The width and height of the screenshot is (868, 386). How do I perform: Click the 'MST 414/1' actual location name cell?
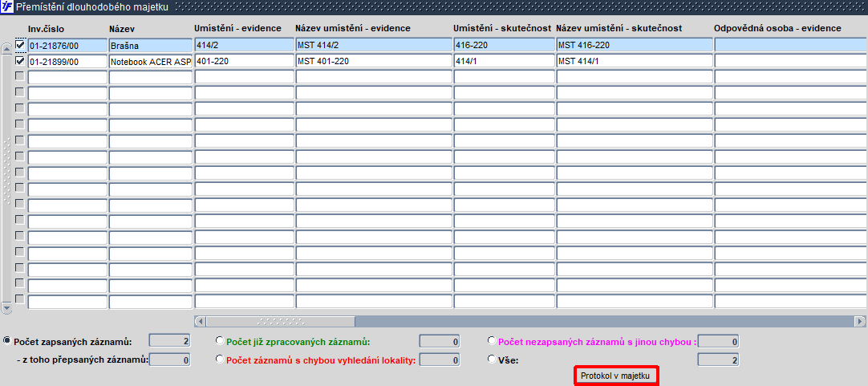(x=635, y=61)
